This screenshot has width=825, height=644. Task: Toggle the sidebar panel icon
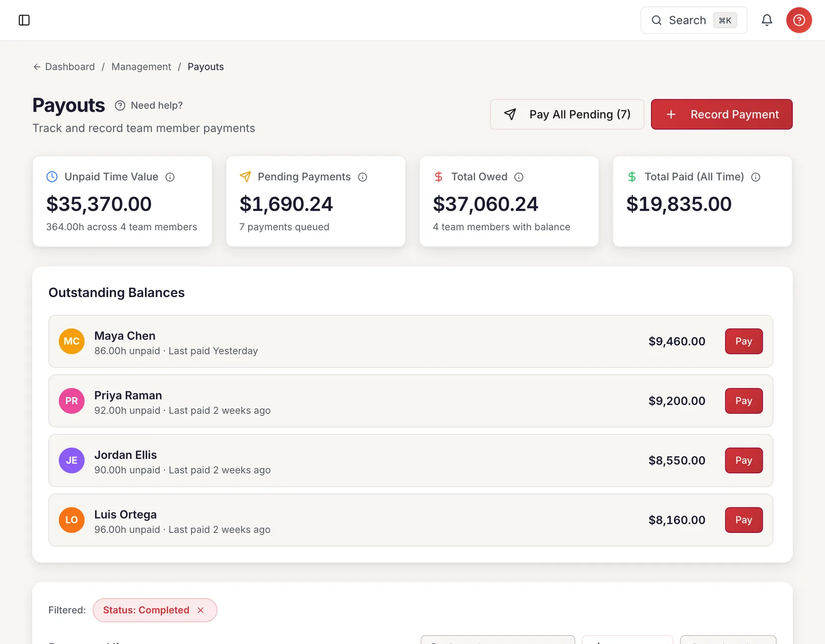tap(24, 20)
